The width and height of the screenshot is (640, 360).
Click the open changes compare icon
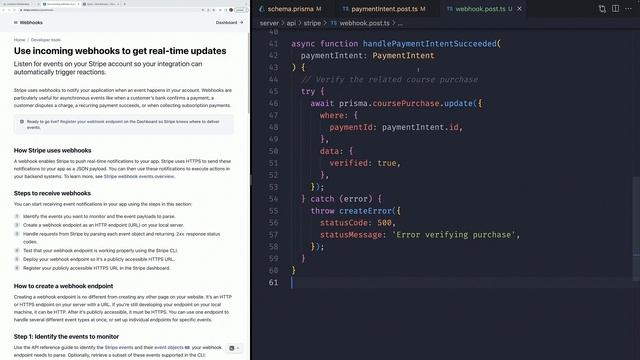point(602,9)
